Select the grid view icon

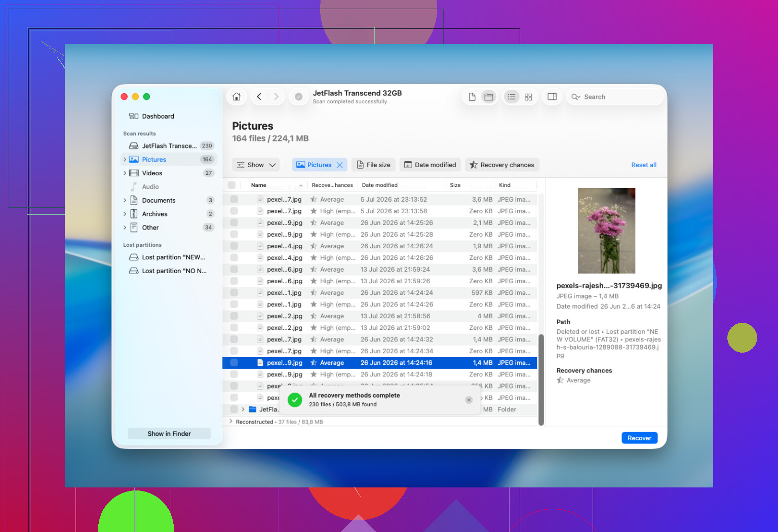[528, 97]
